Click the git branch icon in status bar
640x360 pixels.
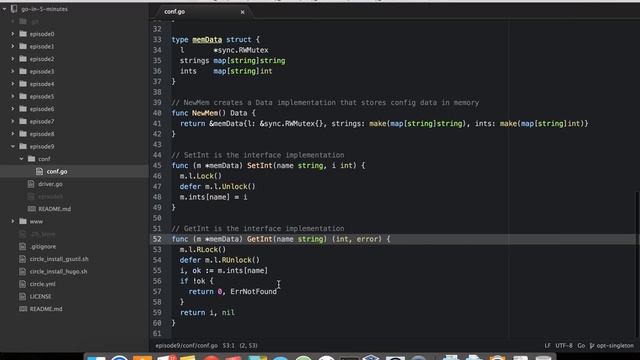point(592,346)
